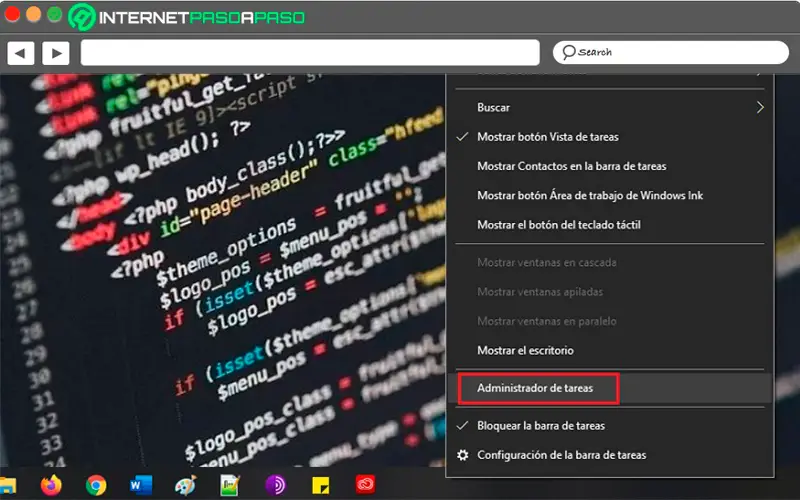Enable Mostrar el botón del teclado táctil

point(610,225)
